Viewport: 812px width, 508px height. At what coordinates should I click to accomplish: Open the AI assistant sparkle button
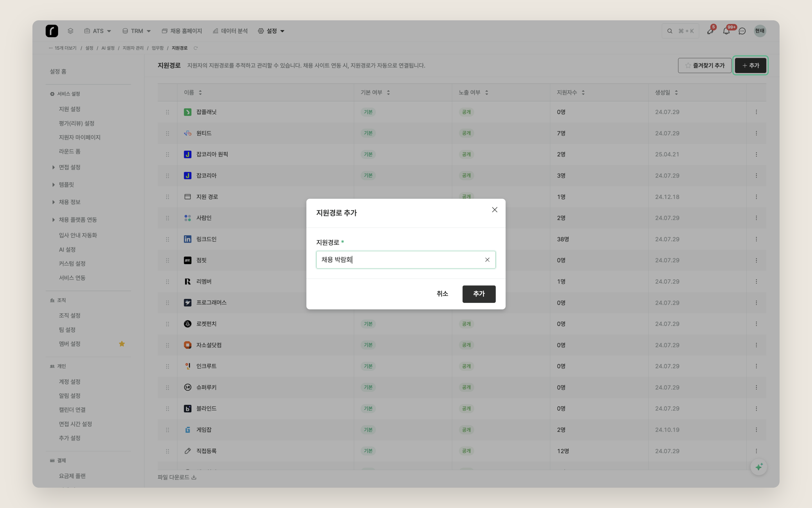tap(759, 467)
